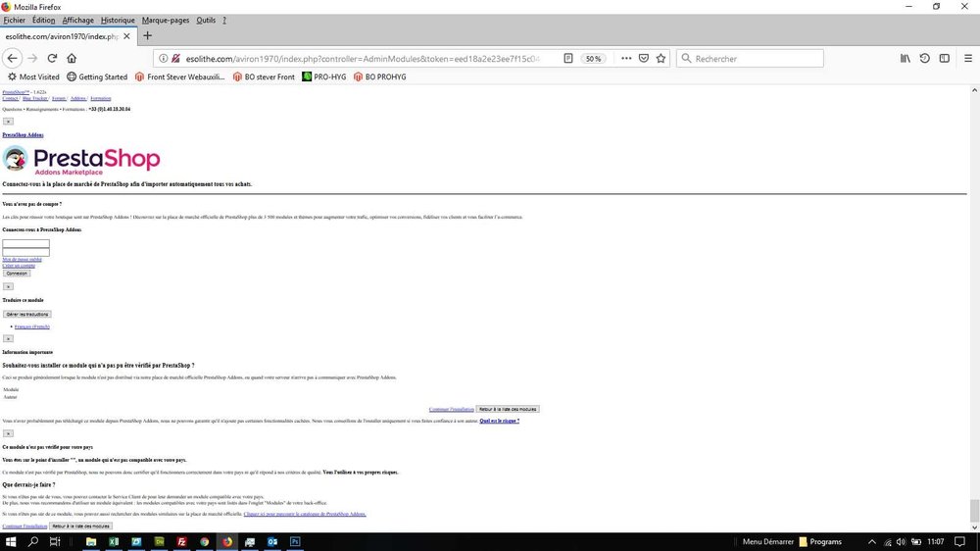Open Windows Start menu

11,541
